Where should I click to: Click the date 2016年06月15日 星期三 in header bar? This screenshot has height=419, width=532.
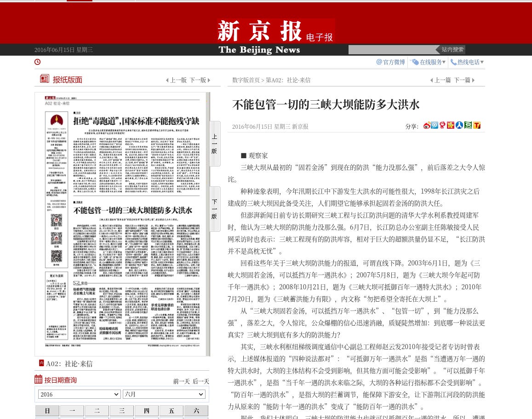coord(63,50)
